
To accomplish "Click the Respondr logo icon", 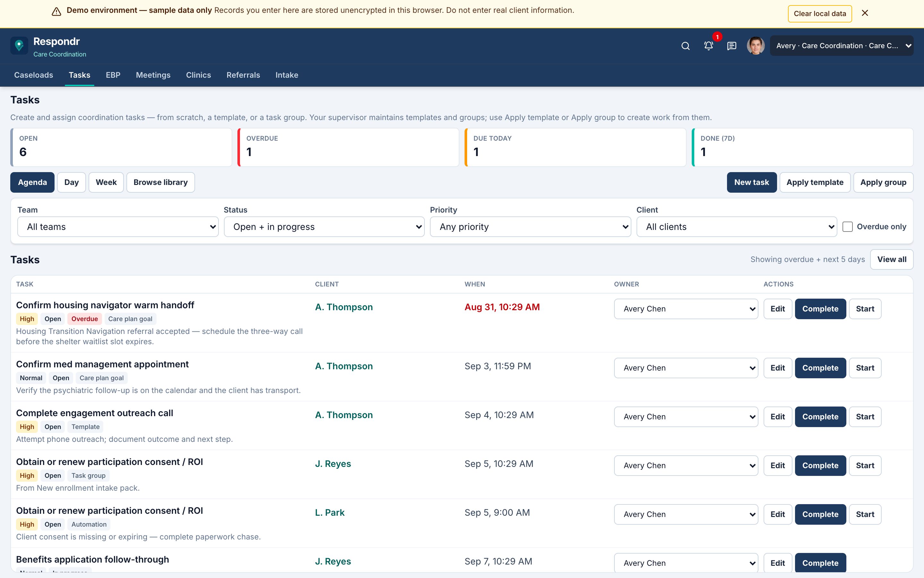I will [19, 46].
